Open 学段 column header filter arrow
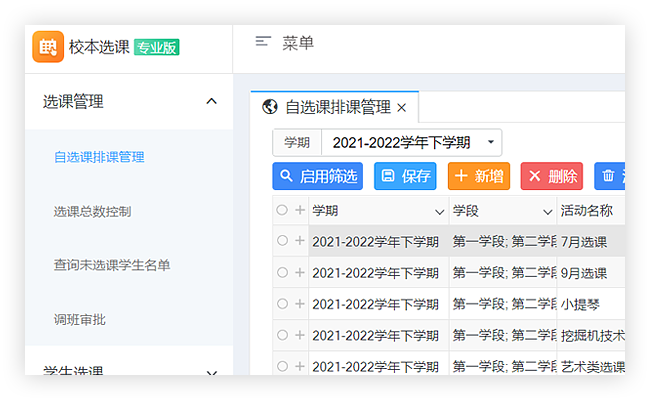The height and width of the screenshot is (400, 650). coord(548,212)
